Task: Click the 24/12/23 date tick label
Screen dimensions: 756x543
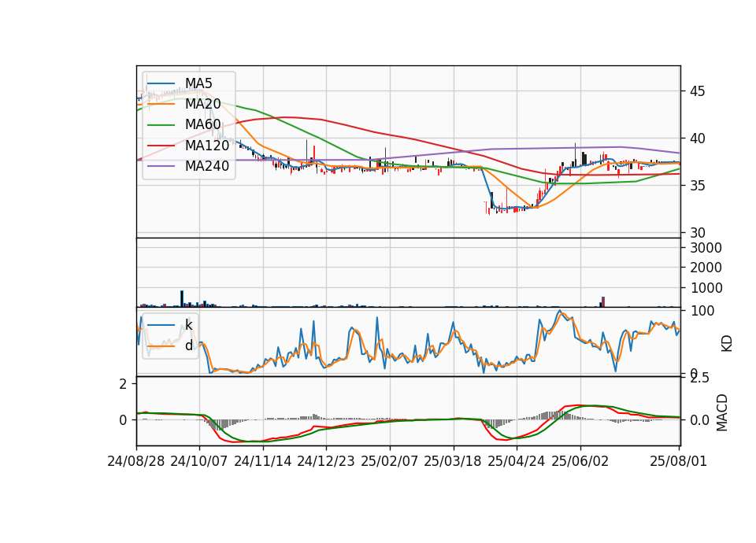Action: point(326,462)
